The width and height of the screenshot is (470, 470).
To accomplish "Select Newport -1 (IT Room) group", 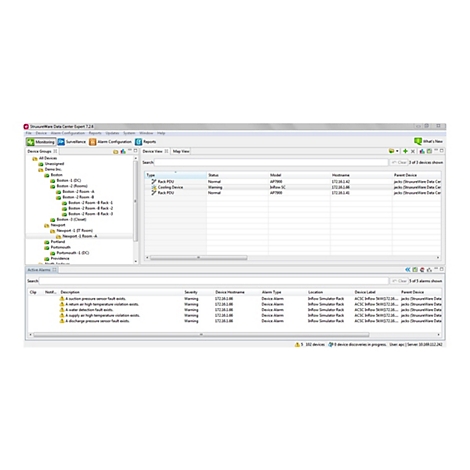I will click(x=75, y=230).
